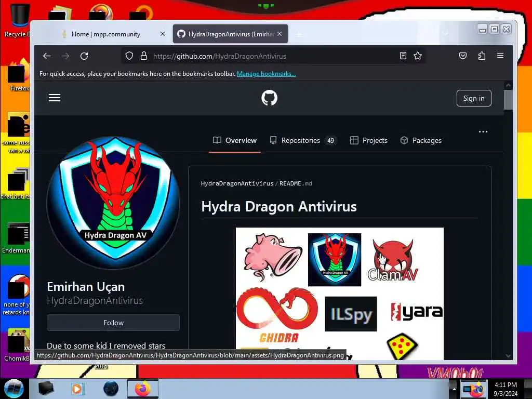Open the Hydra Dragon AV profile avatar
Viewport: 532px width, 399px height.
click(113, 203)
